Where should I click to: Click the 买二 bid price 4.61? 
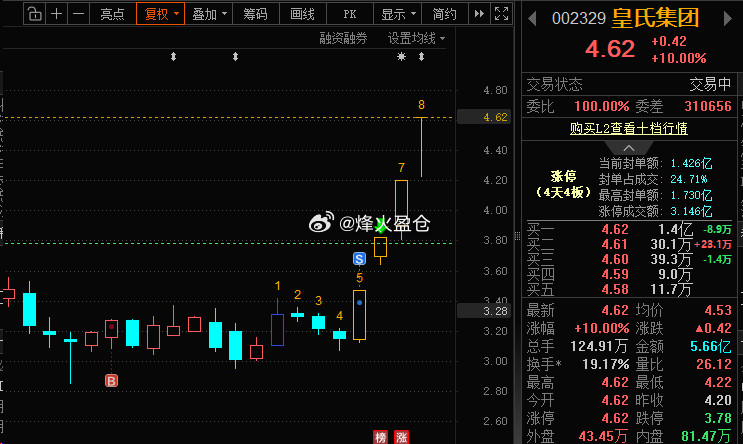615,245
